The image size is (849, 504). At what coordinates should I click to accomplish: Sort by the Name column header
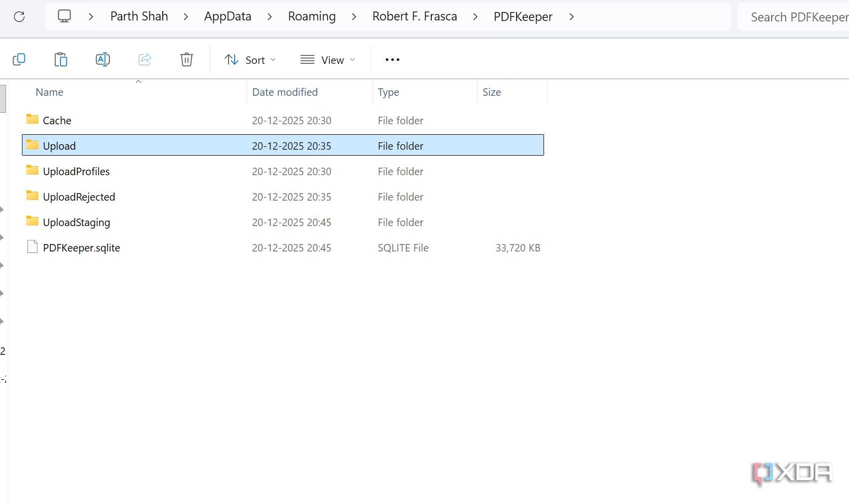(49, 92)
